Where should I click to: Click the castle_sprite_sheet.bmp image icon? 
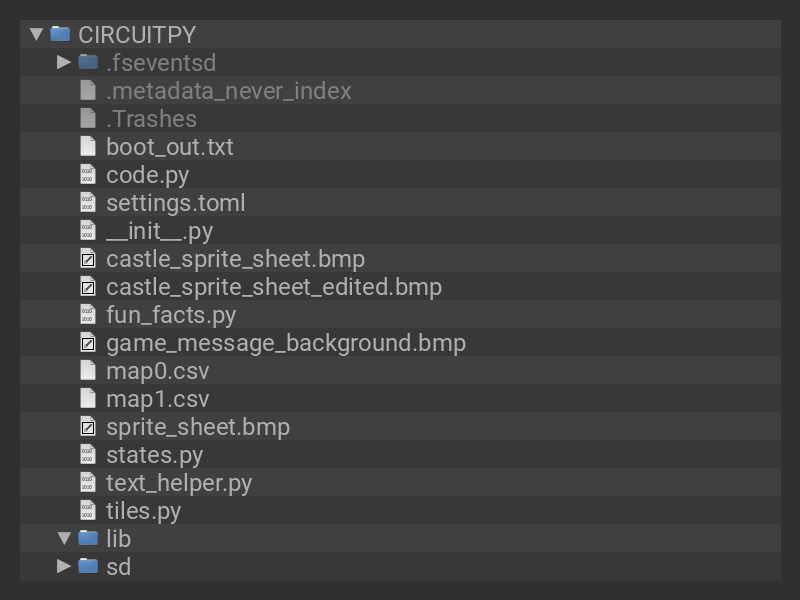click(88, 259)
